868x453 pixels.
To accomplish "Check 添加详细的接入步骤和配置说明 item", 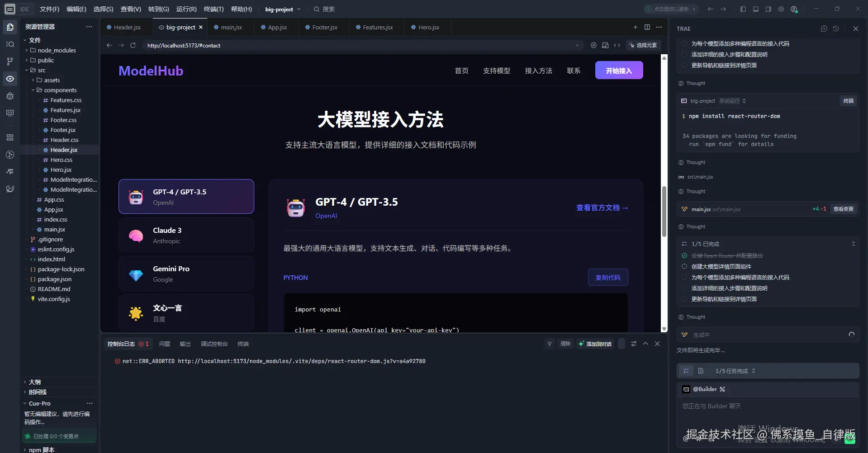I will 684,288.
